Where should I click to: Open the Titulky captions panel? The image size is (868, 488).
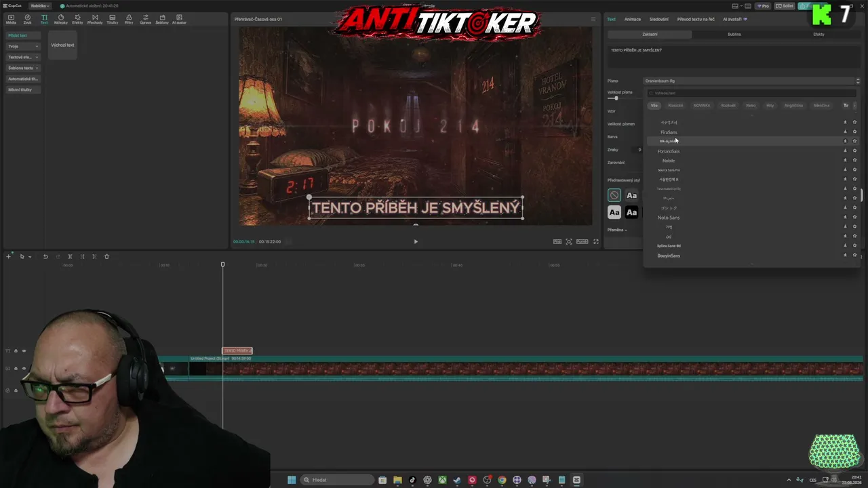point(112,19)
